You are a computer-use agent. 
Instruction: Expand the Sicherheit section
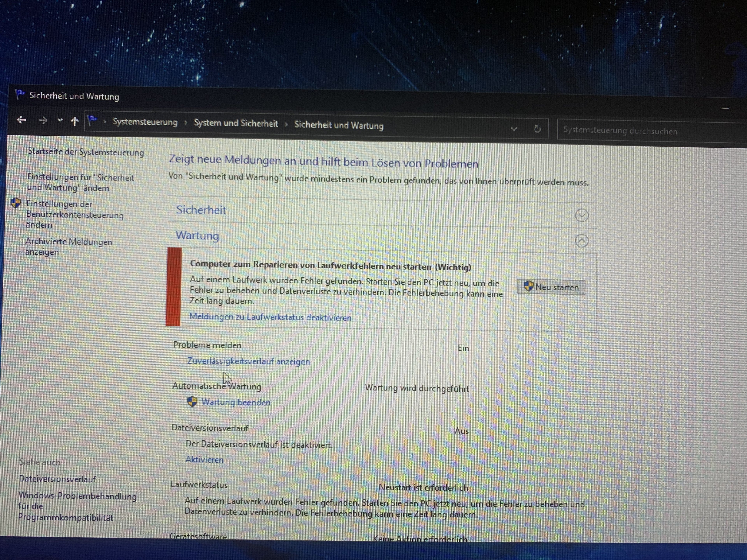pos(581,215)
